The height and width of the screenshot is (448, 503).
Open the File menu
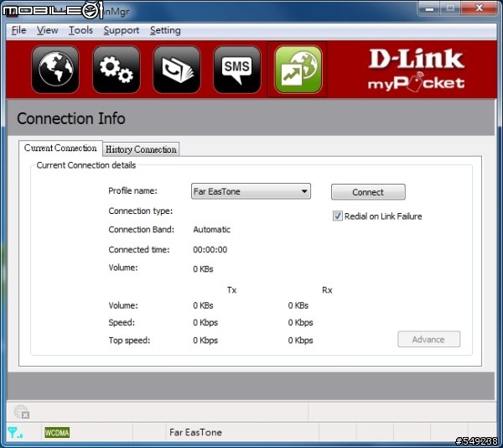click(x=19, y=30)
